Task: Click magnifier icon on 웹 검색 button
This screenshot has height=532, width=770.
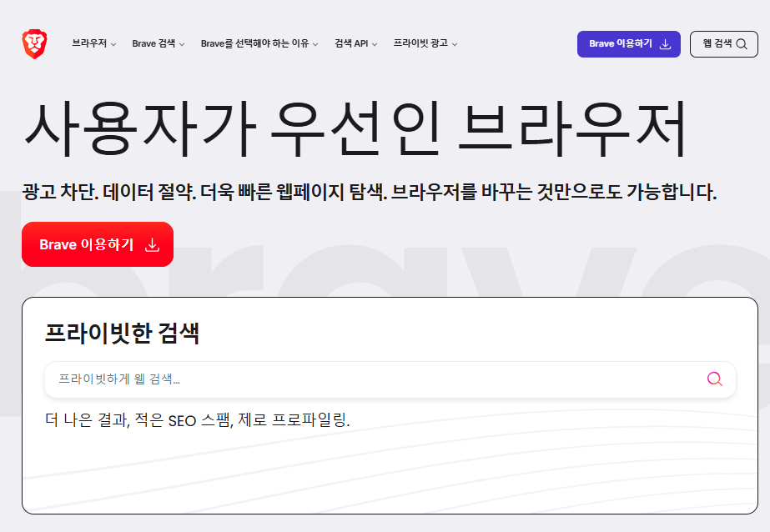Action: pyautogui.click(x=742, y=44)
